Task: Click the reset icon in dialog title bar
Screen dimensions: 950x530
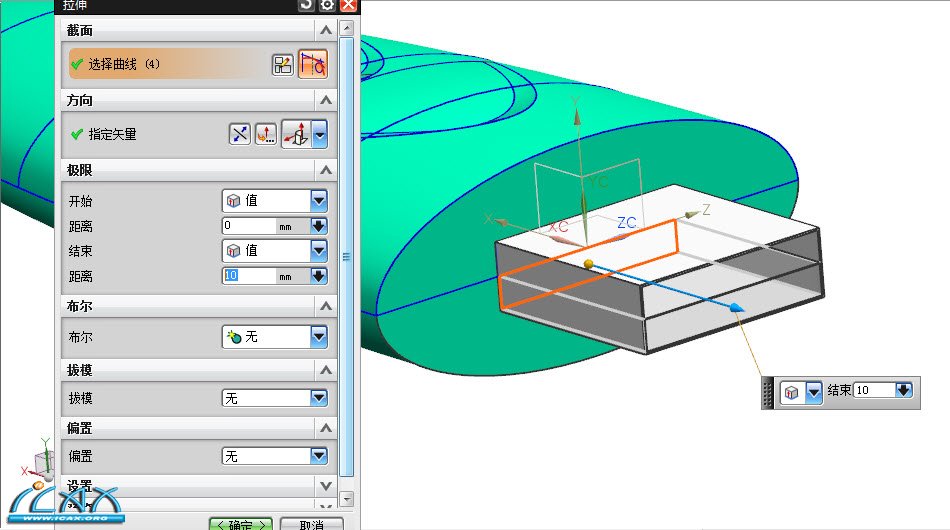Action: (306, 5)
